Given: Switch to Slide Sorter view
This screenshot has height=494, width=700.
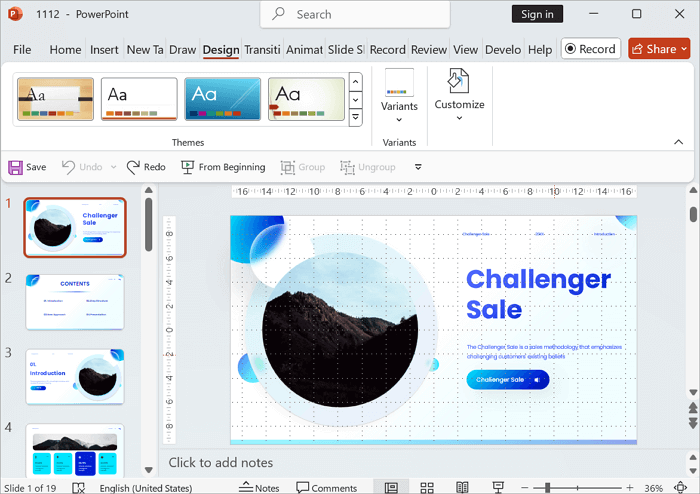Looking at the screenshot, I should 427,488.
